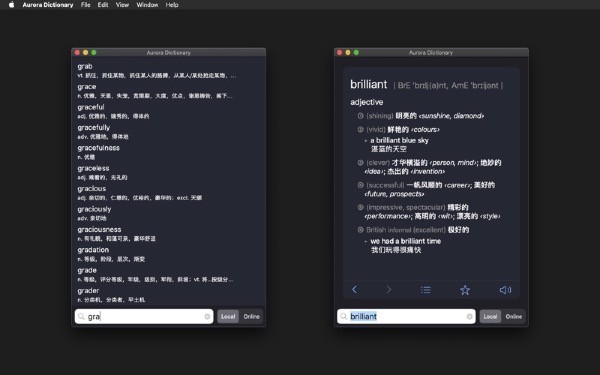Open the word list icon in brilliant window
This screenshot has height=375, width=600.
tap(426, 290)
